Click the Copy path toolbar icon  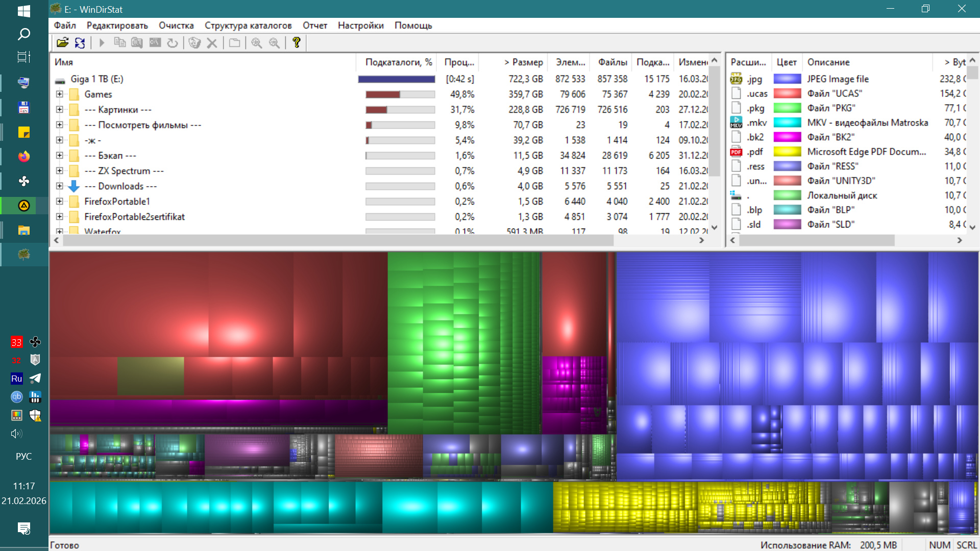pos(119,43)
